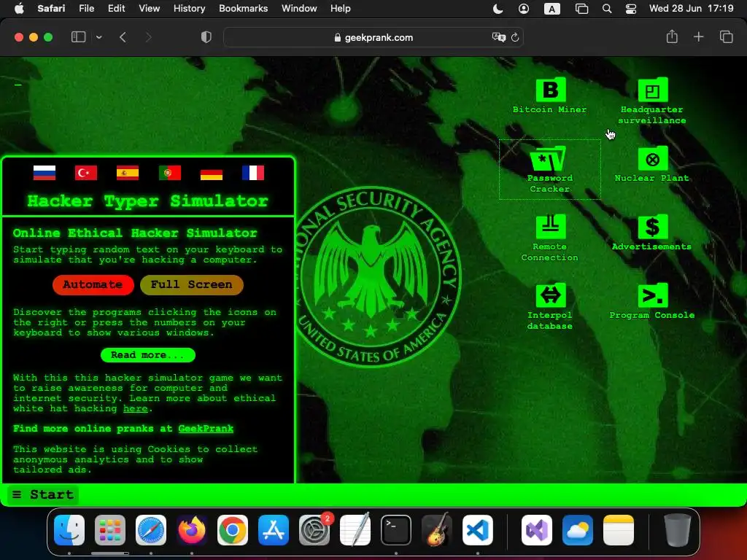Open Trash in the Dock
This screenshot has width=747, height=560.
(x=677, y=530)
